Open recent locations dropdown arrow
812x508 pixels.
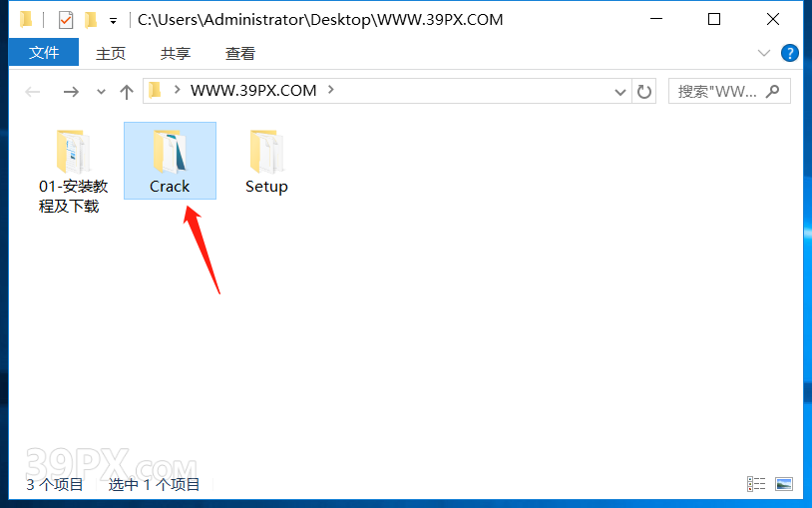[101, 92]
